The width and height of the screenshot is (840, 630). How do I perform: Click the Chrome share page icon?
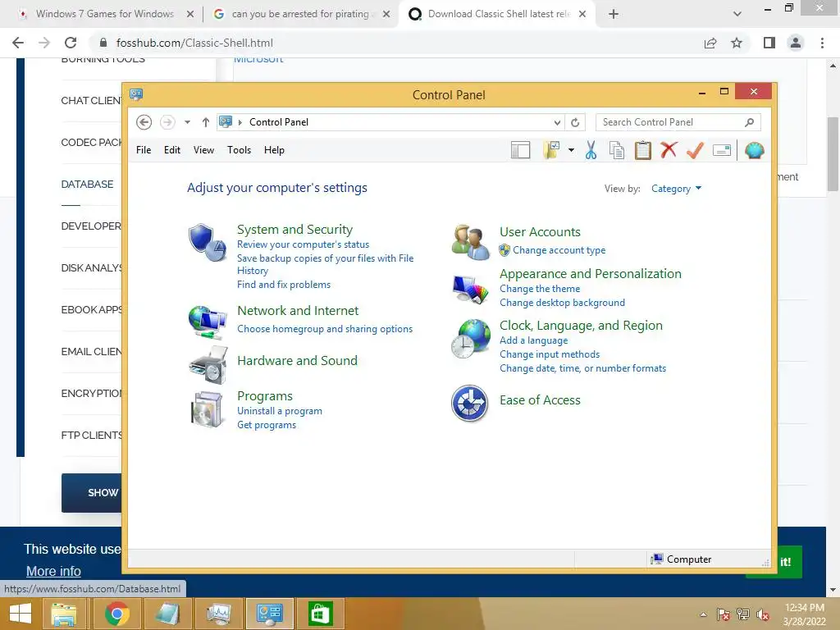click(710, 43)
